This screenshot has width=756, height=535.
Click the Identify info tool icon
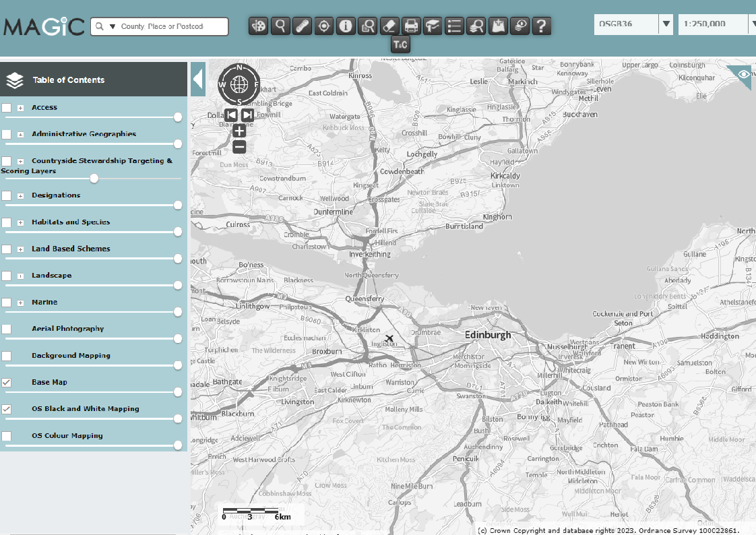(x=346, y=26)
